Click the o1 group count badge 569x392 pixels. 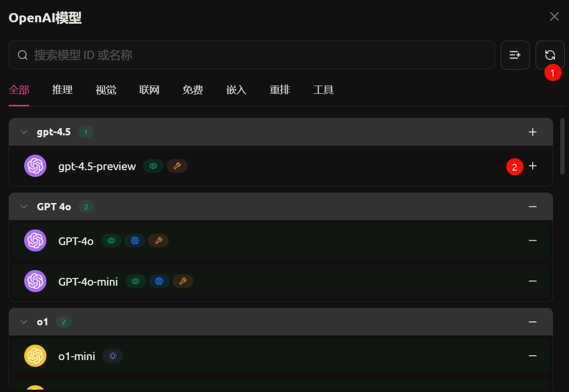click(64, 322)
